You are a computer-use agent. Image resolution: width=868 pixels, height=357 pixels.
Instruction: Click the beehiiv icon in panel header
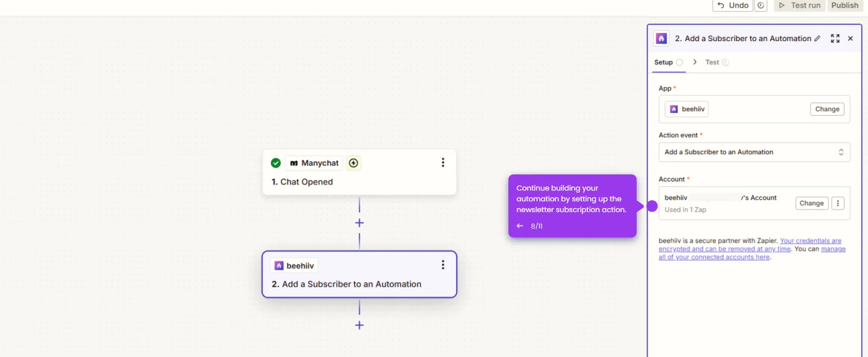[661, 39]
